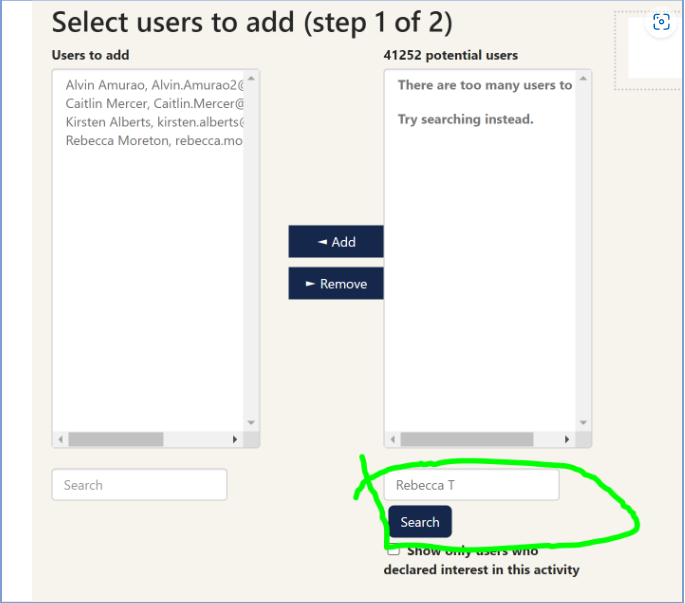
Task: Click up arrow of Users to add scrollbar
Action: [x=251, y=78]
